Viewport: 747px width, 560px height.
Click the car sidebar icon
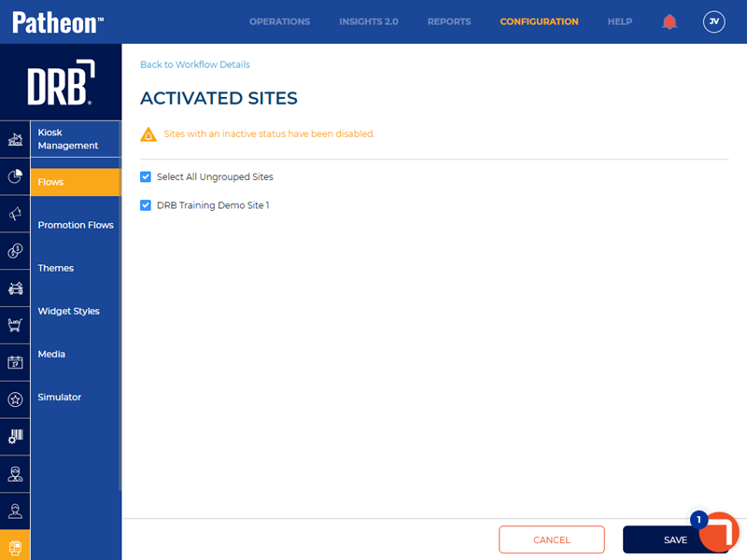coord(15,288)
